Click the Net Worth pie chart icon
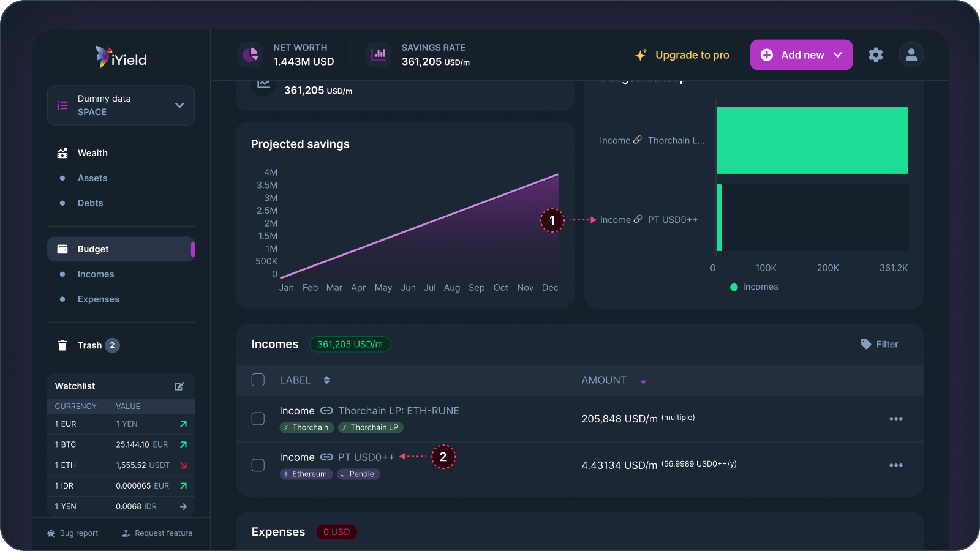 pyautogui.click(x=251, y=54)
